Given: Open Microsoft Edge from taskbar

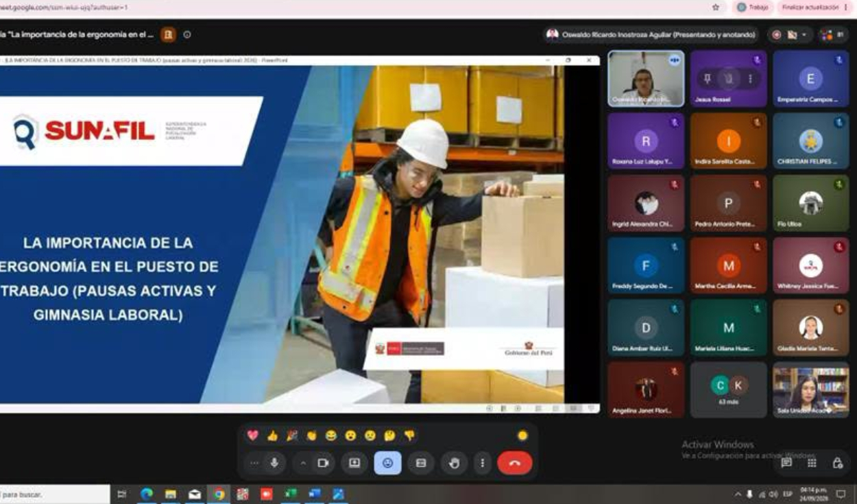Looking at the screenshot, I should click(x=146, y=494).
